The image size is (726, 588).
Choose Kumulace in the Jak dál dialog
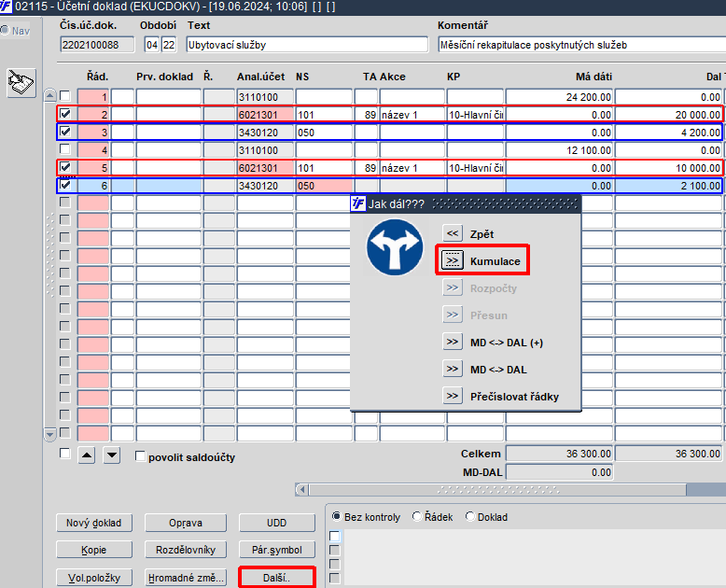coord(495,261)
